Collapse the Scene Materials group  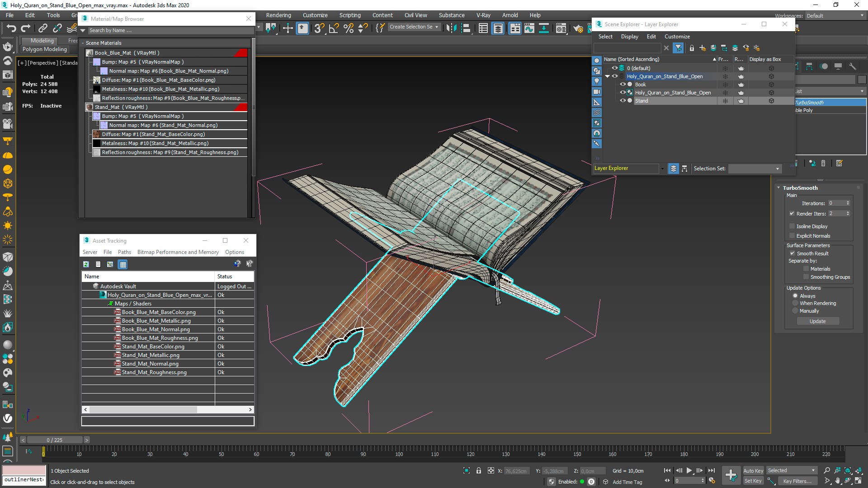[x=83, y=43]
